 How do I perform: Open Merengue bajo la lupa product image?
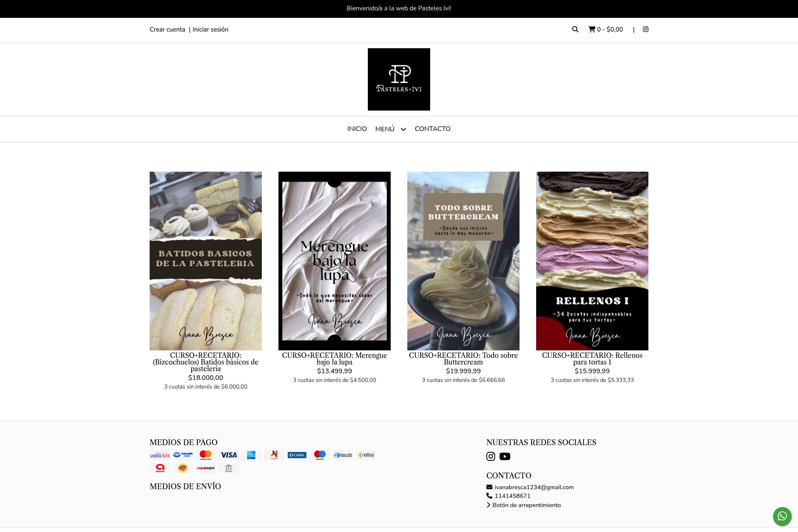pos(335,261)
